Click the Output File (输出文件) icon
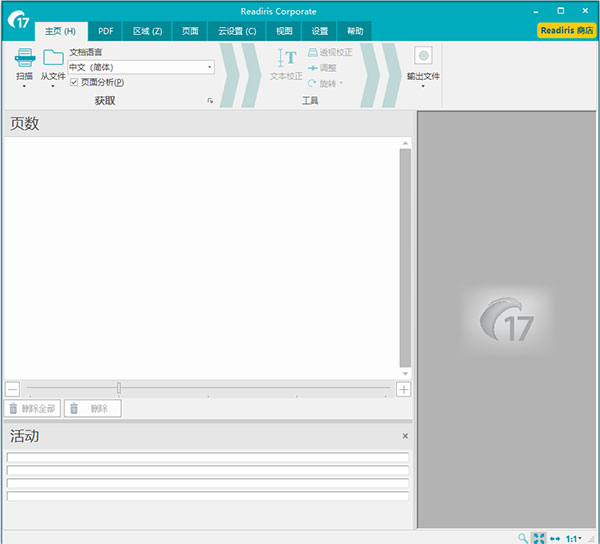Screen dimensions: 600x544 [423, 57]
